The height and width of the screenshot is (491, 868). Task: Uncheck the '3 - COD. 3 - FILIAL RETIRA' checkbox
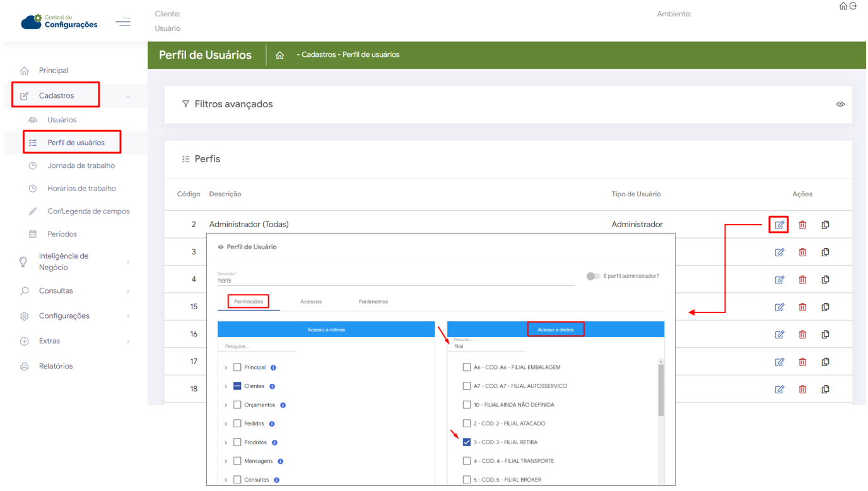point(467,442)
